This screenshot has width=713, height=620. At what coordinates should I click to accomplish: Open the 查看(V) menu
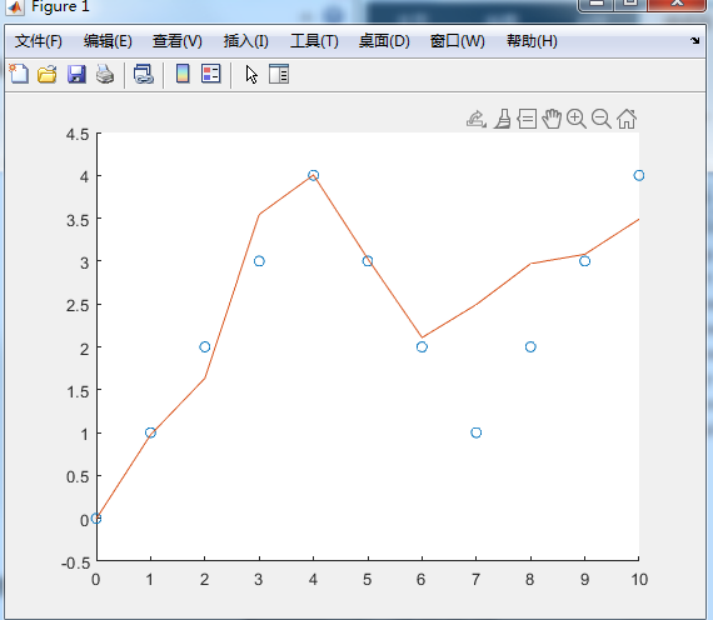177,41
